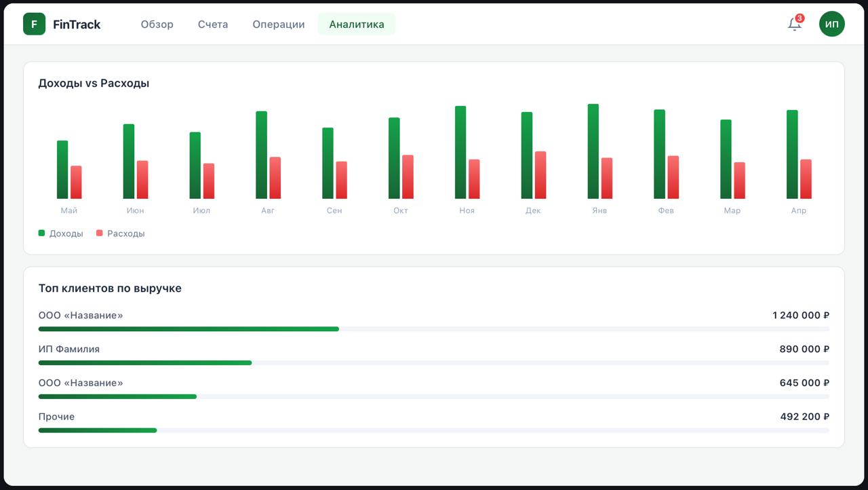Viewport: 868px width, 490px height.
Task: Select the expense bar for Июл
Action: click(x=209, y=181)
